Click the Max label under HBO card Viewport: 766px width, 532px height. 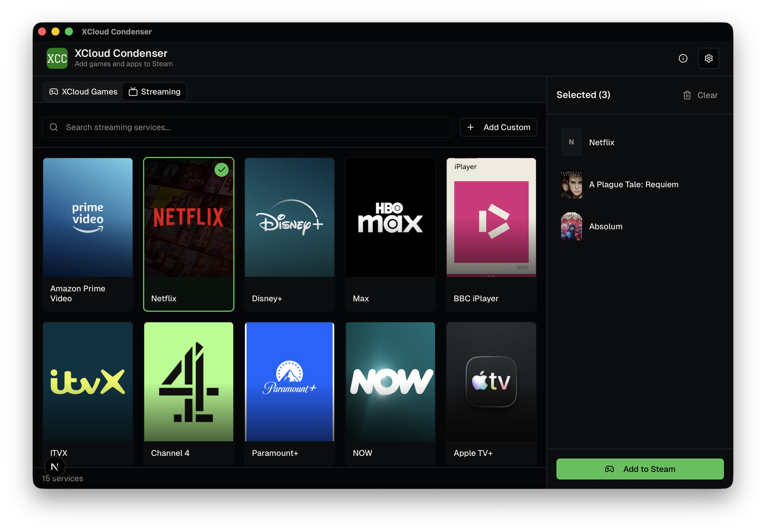[x=361, y=298]
